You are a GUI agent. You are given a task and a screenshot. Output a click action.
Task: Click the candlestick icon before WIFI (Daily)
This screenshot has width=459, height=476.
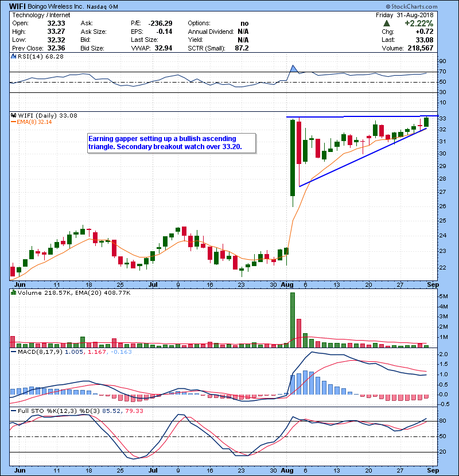(x=13, y=115)
